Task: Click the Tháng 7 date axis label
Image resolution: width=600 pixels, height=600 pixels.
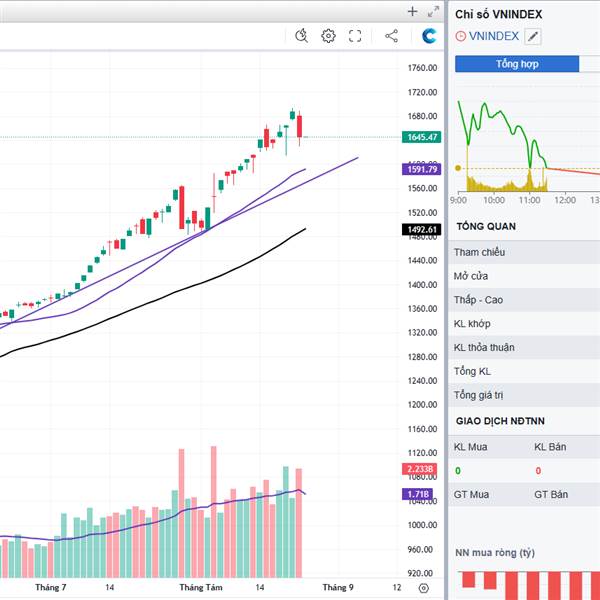Action: pyautogui.click(x=51, y=587)
